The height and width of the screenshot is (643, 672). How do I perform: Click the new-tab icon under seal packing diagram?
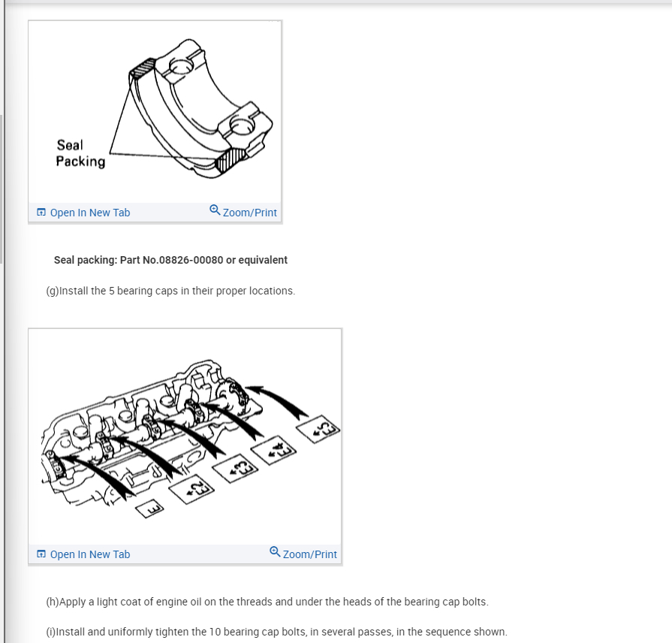(41, 212)
